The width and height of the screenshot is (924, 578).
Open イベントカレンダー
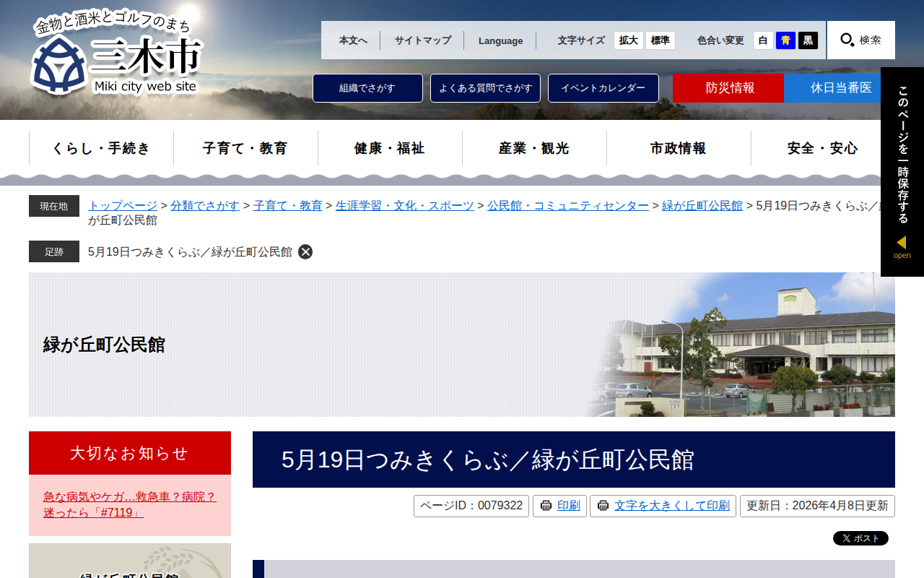point(603,88)
